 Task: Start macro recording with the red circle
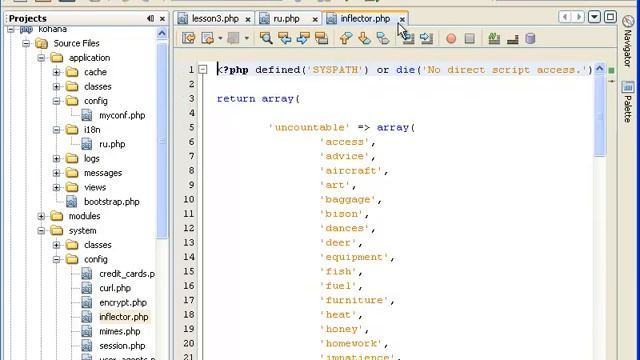tap(451, 38)
